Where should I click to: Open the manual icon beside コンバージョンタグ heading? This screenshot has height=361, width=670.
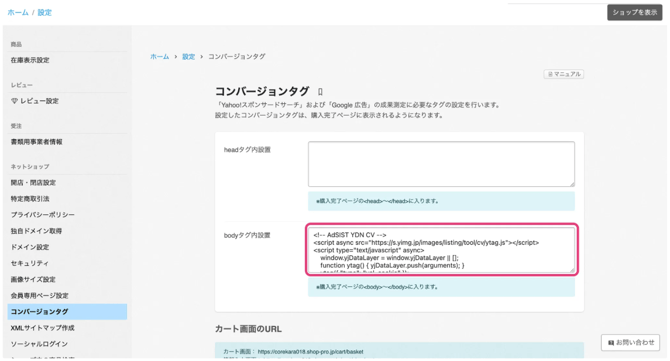(320, 91)
